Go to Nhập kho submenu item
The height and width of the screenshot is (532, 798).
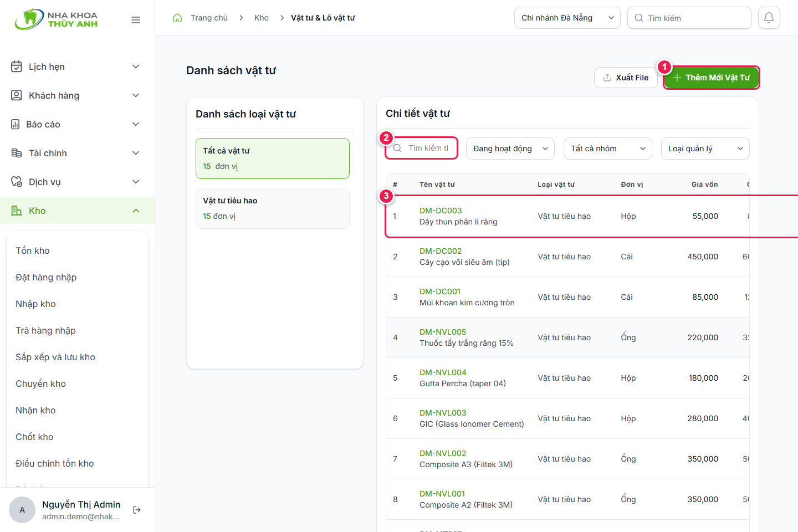click(x=35, y=304)
